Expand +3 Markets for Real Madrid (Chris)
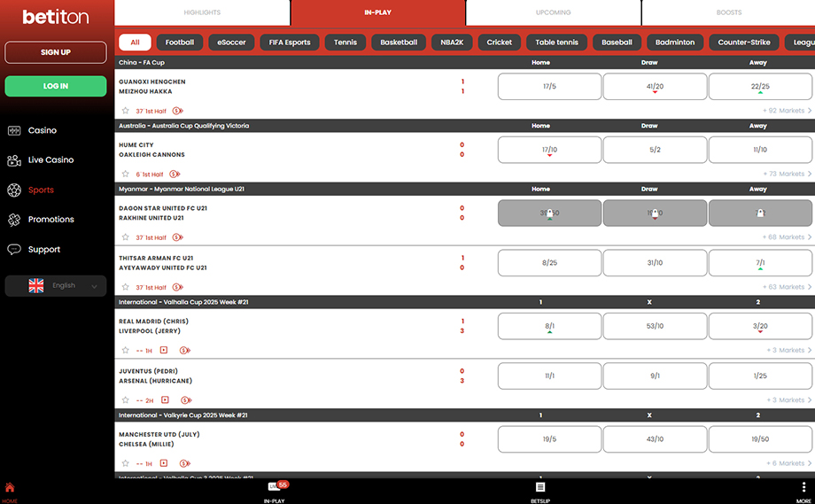 [789, 350]
